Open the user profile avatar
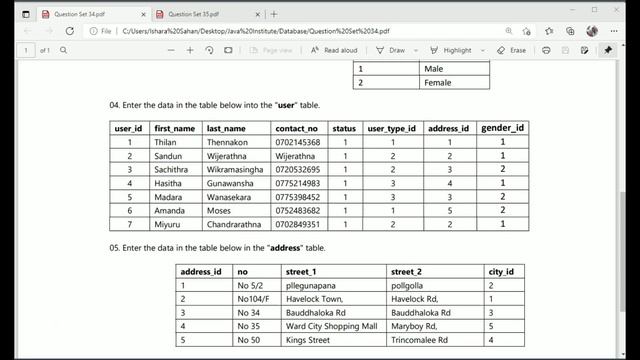Image resolution: width=640 pixels, height=360 pixels. point(592,31)
